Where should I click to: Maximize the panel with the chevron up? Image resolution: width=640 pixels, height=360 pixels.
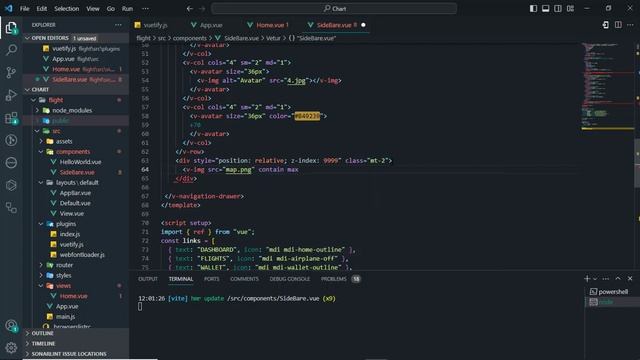(x=618, y=278)
